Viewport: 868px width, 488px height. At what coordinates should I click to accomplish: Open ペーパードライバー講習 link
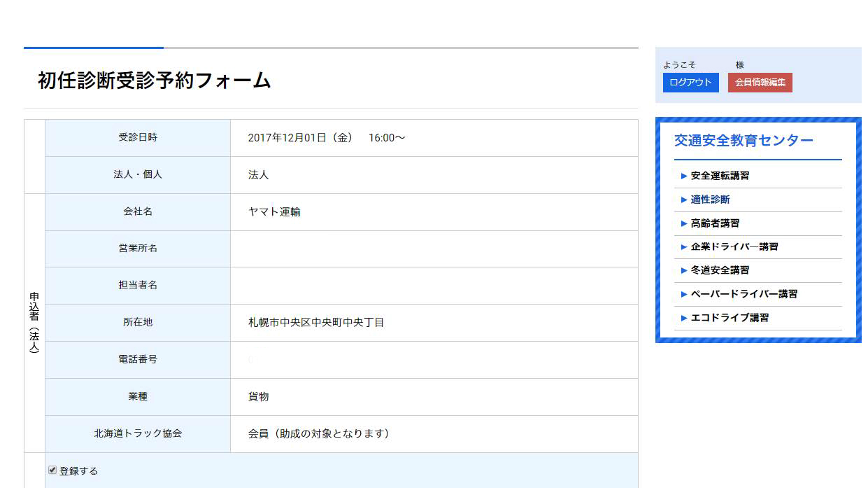(744, 294)
